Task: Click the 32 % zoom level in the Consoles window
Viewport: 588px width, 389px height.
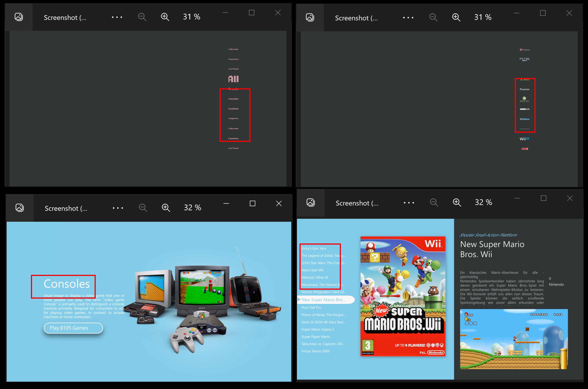Action: 192,207
